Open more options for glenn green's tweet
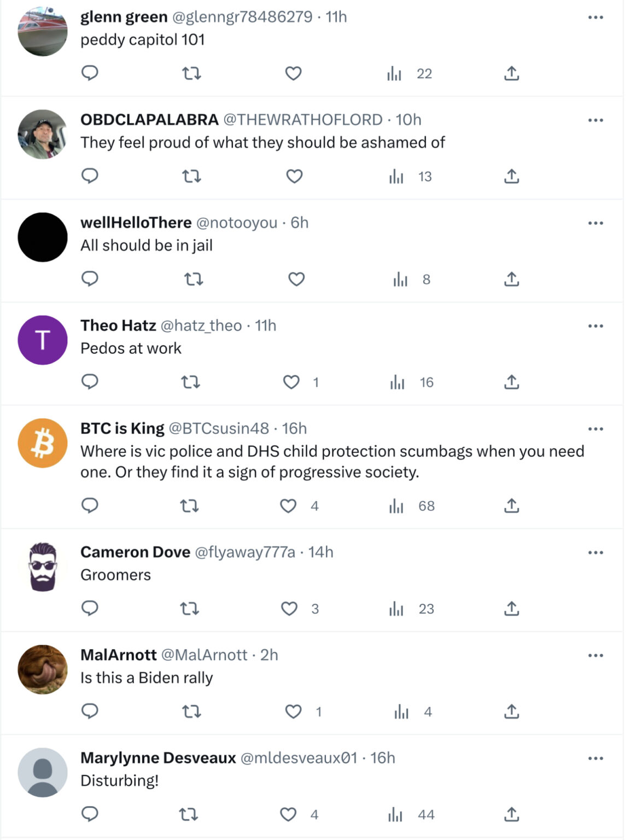This screenshot has width=631, height=840. pos(595,17)
